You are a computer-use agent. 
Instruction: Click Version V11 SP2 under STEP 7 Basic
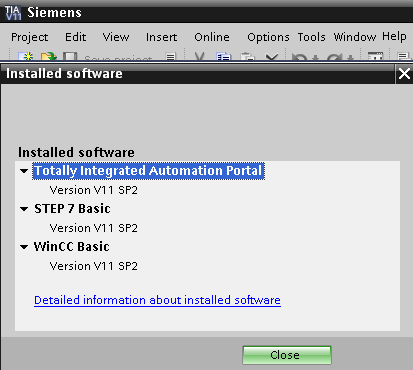point(94,228)
